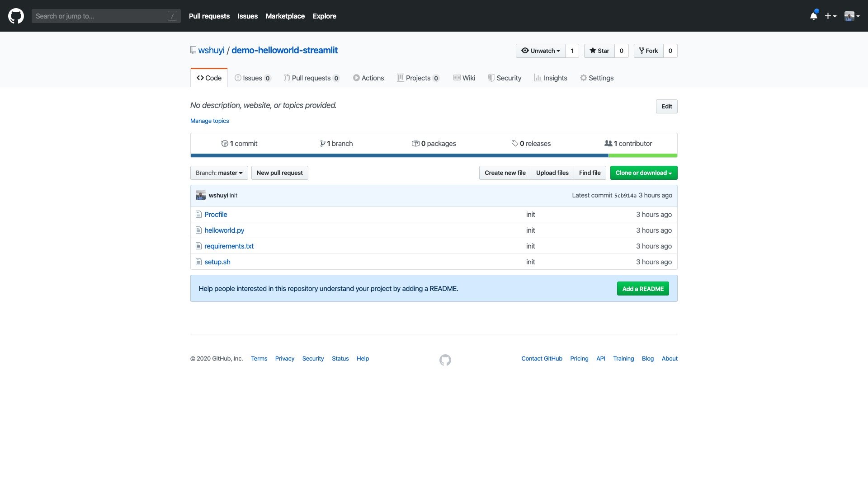Star this repository
The image size is (868, 488).
pyautogui.click(x=599, y=51)
